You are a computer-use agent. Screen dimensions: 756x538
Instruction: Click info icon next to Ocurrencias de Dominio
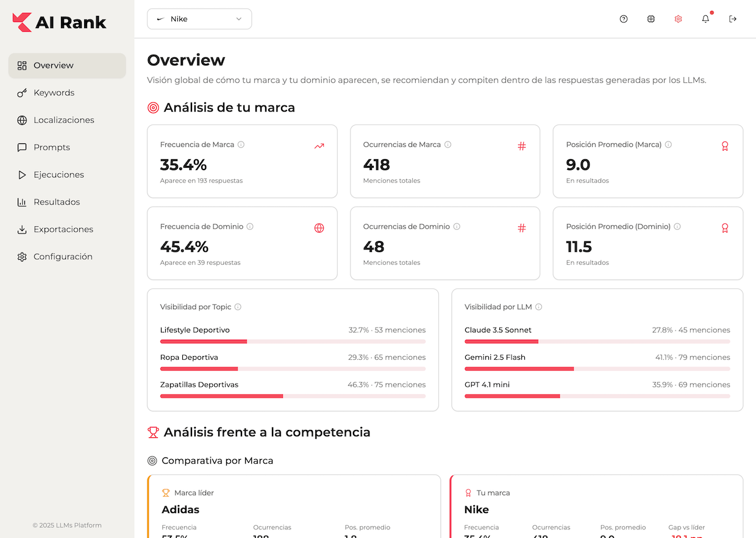(x=457, y=226)
